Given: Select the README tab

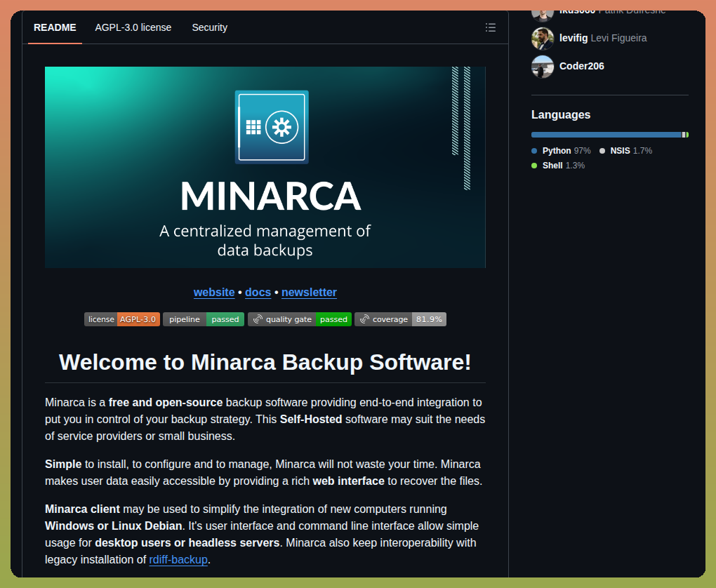Looking at the screenshot, I should [55, 27].
